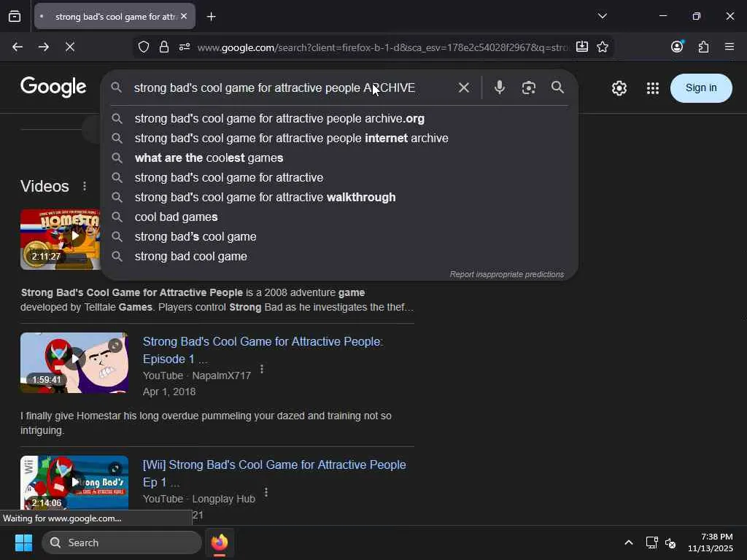Viewport: 747px width, 560px height.
Task: Open 'Strong Bad's Cool Game... Episode 1' link
Action: tap(263, 350)
